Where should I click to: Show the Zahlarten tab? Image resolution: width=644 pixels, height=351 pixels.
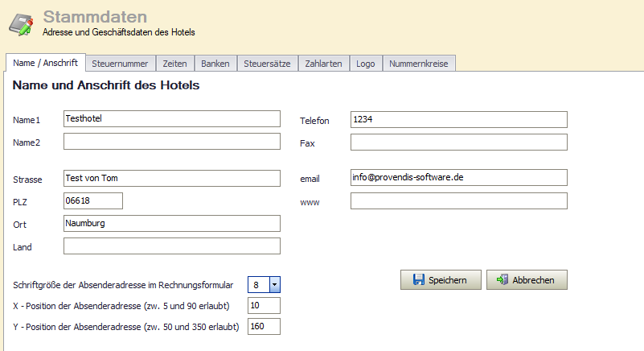pos(323,64)
